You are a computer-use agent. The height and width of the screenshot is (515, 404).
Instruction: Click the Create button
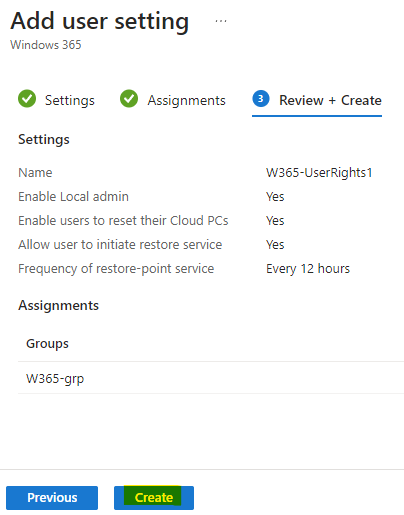[154, 498]
